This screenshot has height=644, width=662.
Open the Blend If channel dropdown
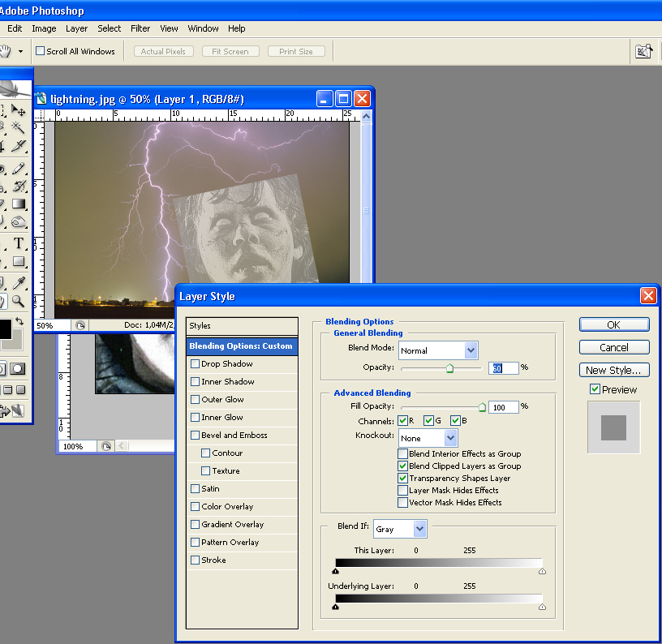pyautogui.click(x=400, y=529)
